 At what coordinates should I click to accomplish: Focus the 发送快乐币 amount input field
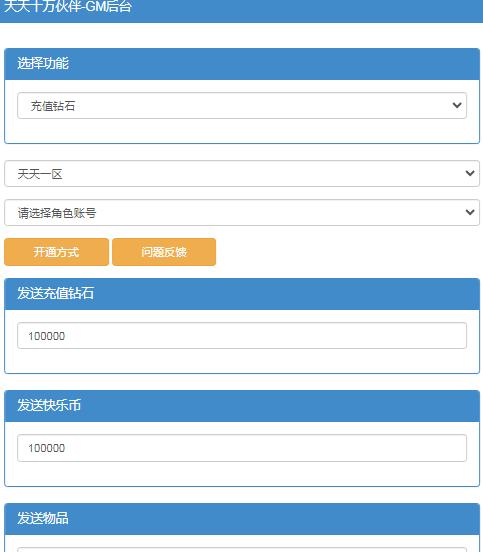coord(242,448)
